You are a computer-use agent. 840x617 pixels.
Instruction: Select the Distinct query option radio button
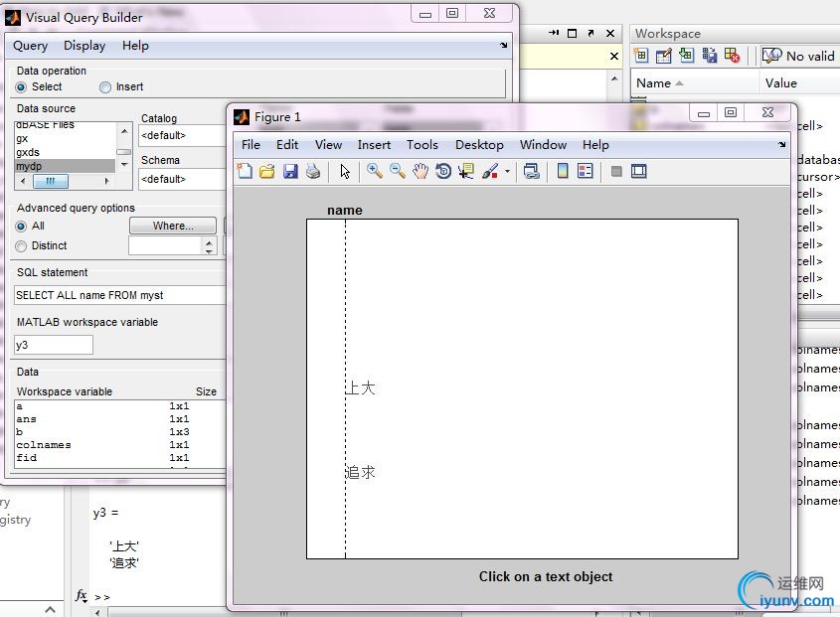(21, 245)
